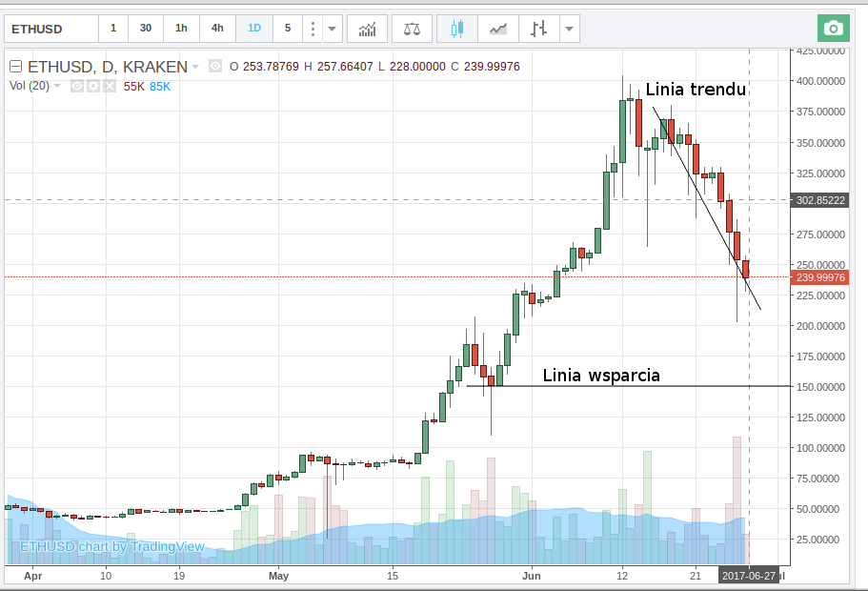868x591 pixels.
Task: Select the 4h timeframe
Action: click(x=217, y=29)
